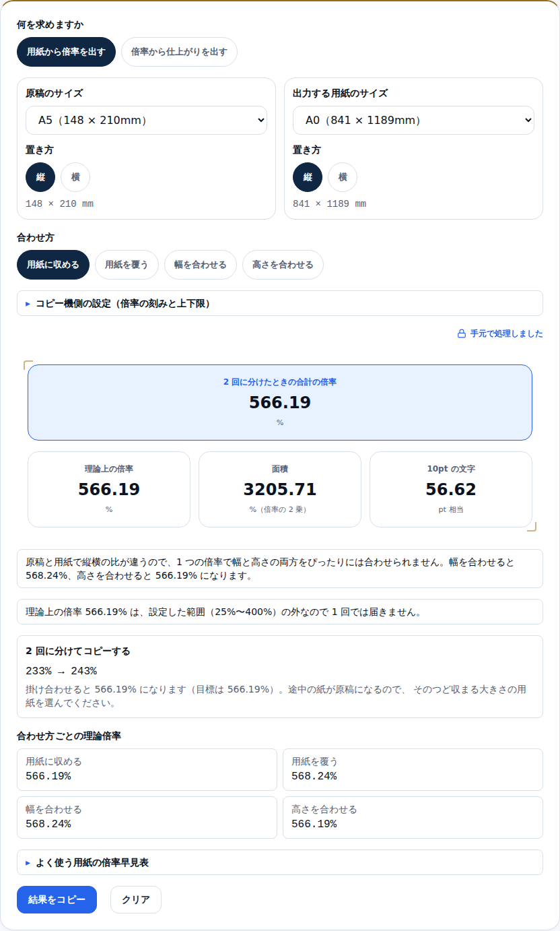Choose the 高さを合わせる fit option
Image resolution: width=560 pixels, height=931 pixels.
point(283,265)
